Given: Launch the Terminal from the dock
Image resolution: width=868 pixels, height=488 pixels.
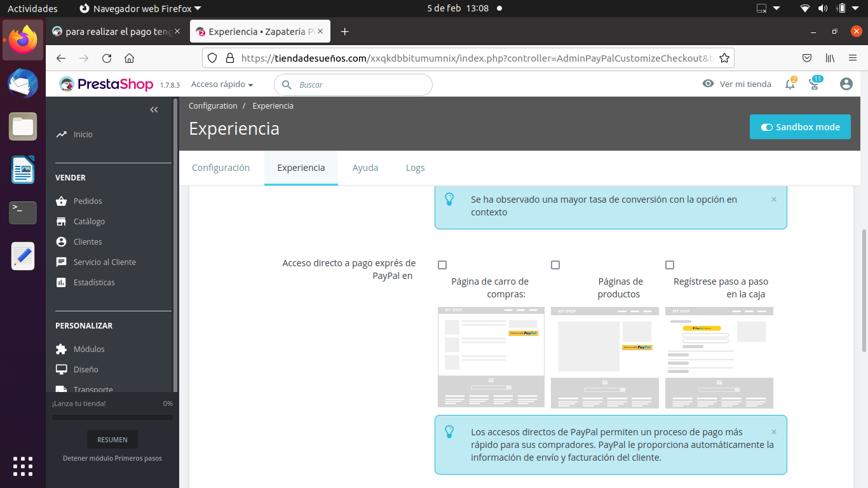Looking at the screenshot, I should 23,213.
